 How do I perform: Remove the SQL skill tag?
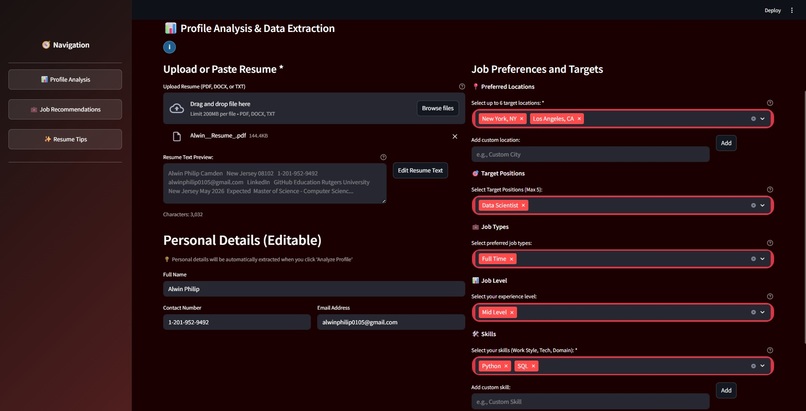coord(534,366)
